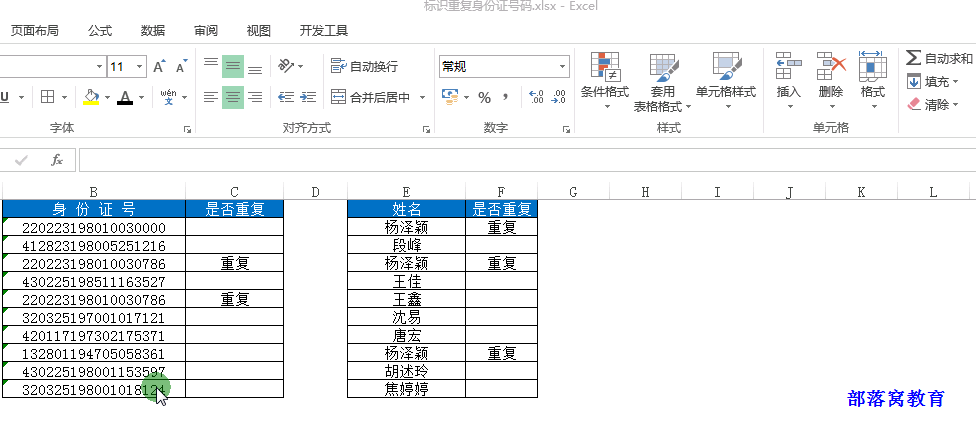Decrease font size with small A icon
This screenshot has height=428, width=976.
pos(181,67)
